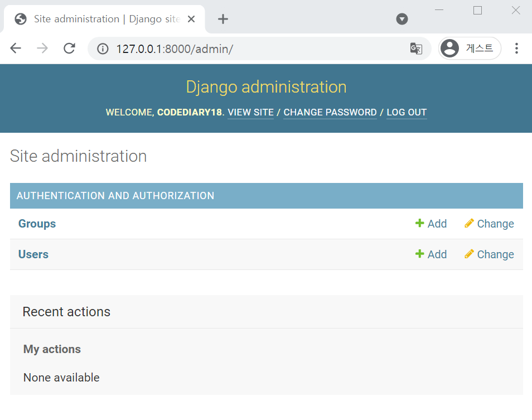The height and width of the screenshot is (420, 532).
Task: Click the 'None available' text
Action: 61,377
